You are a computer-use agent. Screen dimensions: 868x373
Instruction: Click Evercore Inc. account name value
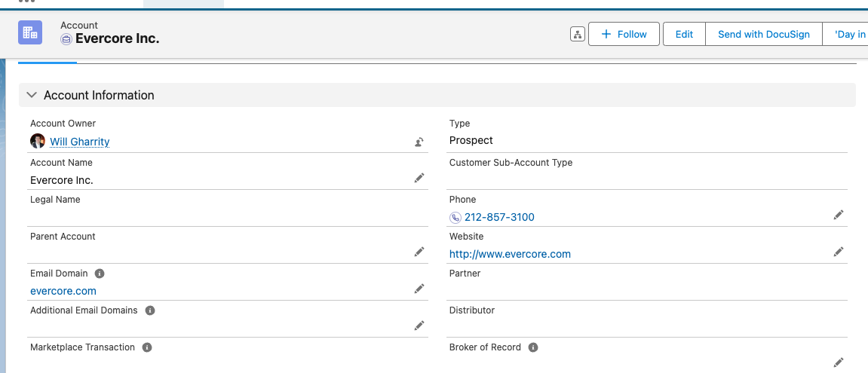[x=61, y=180]
